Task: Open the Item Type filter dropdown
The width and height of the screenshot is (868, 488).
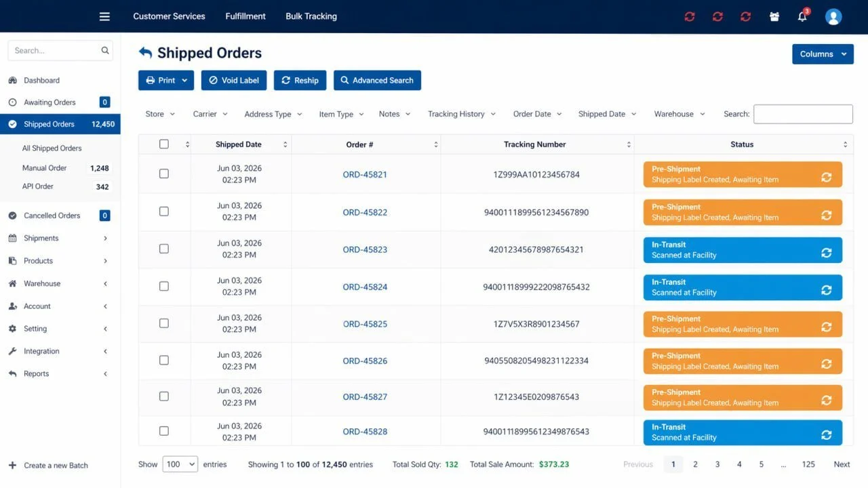Action: (341, 114)
